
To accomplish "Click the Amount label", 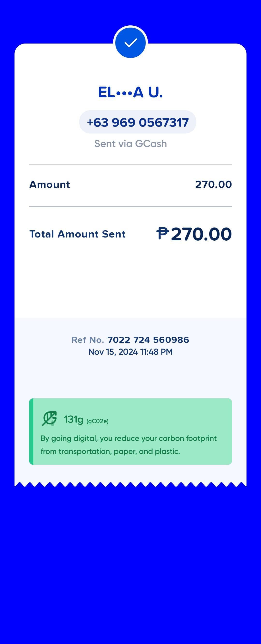I will click(50, 185).
